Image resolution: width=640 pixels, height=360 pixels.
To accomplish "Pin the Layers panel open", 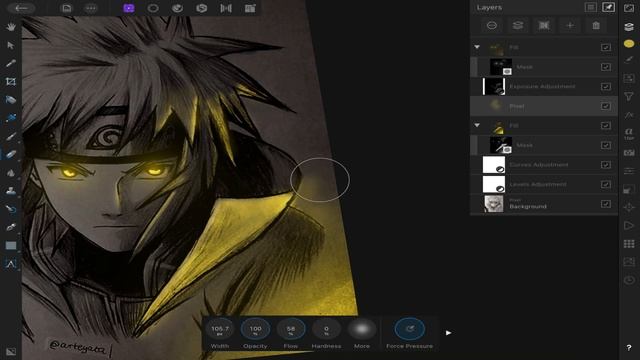I will point(608,7).
